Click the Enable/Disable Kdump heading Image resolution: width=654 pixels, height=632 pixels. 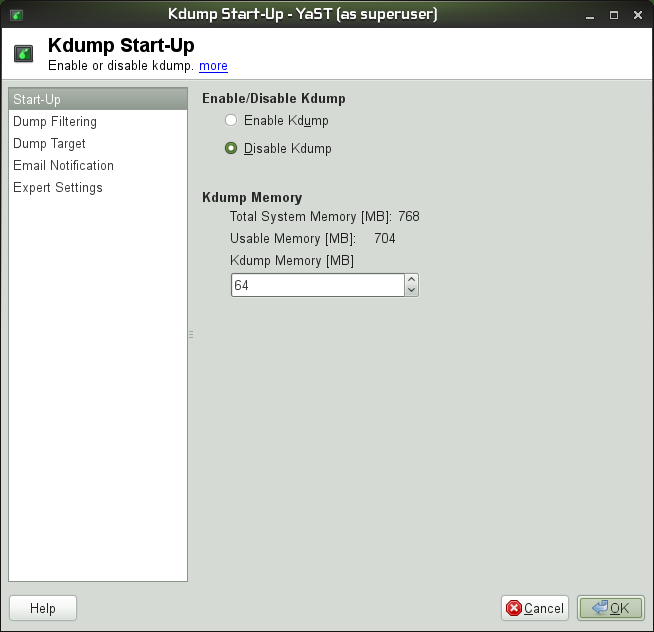pos(274,98)
